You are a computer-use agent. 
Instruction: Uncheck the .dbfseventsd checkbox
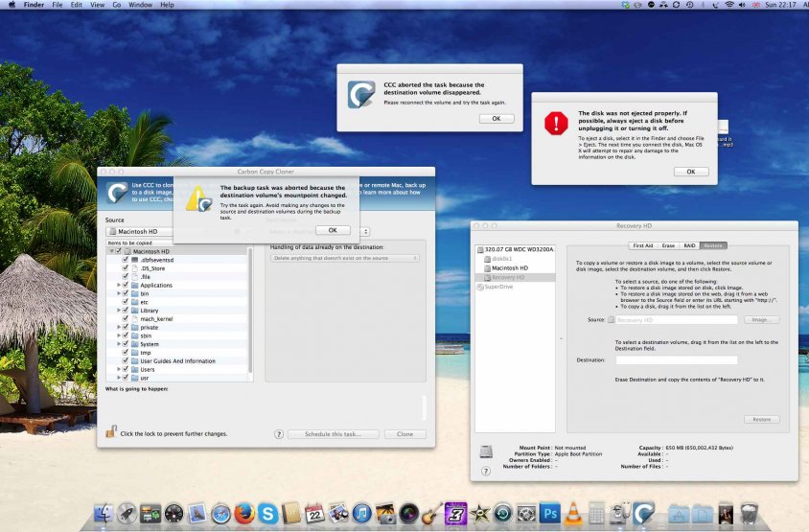(126, 260)
